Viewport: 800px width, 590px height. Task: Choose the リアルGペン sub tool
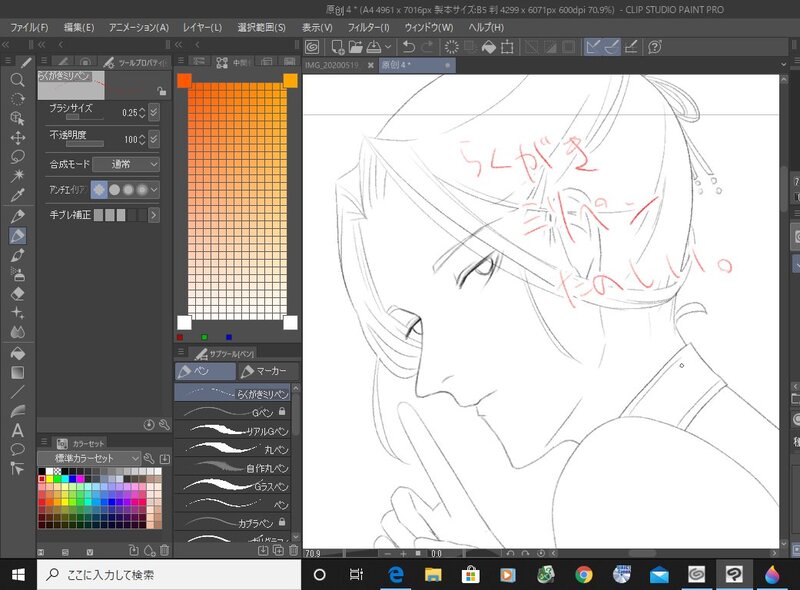(x=235, y=431)
